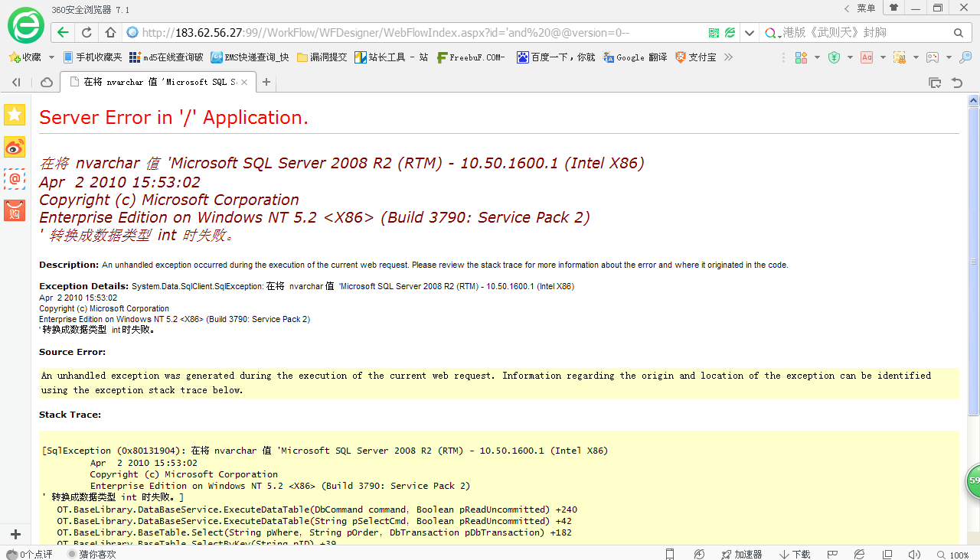980x560 pixels.
Task: Expand the Ad blocker dropdown arrow
Action: (883, 57)
